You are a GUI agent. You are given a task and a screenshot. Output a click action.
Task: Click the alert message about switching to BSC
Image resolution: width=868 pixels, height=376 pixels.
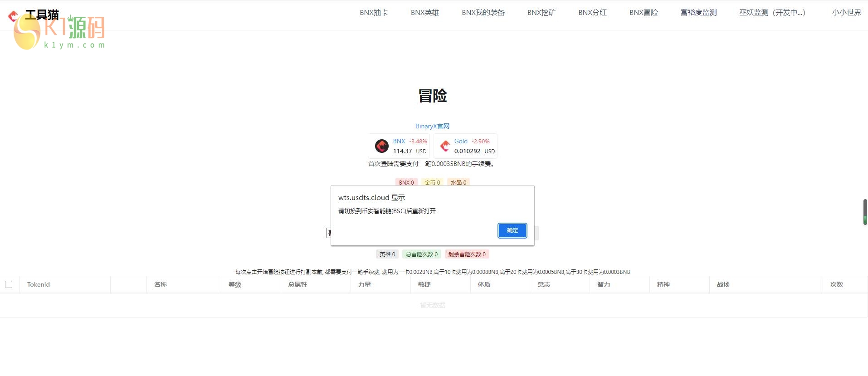pos(387,211)
